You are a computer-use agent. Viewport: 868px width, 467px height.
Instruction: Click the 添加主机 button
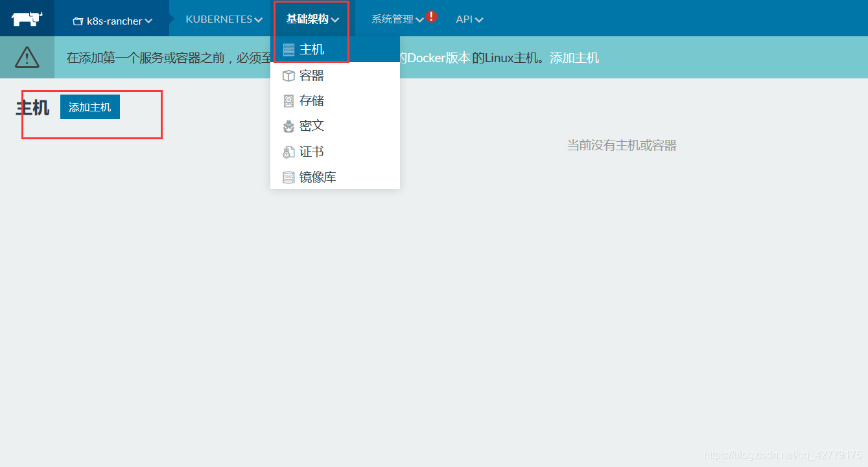coord(90,108)
